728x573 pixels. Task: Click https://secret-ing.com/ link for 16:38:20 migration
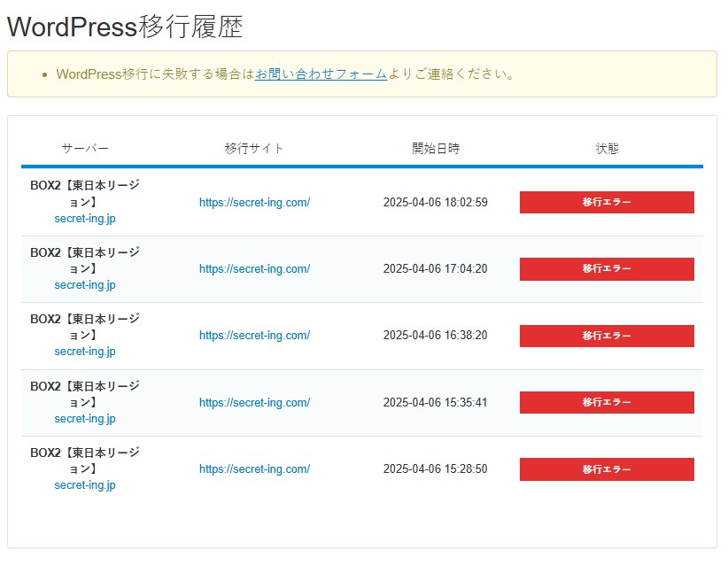(254, 336)
